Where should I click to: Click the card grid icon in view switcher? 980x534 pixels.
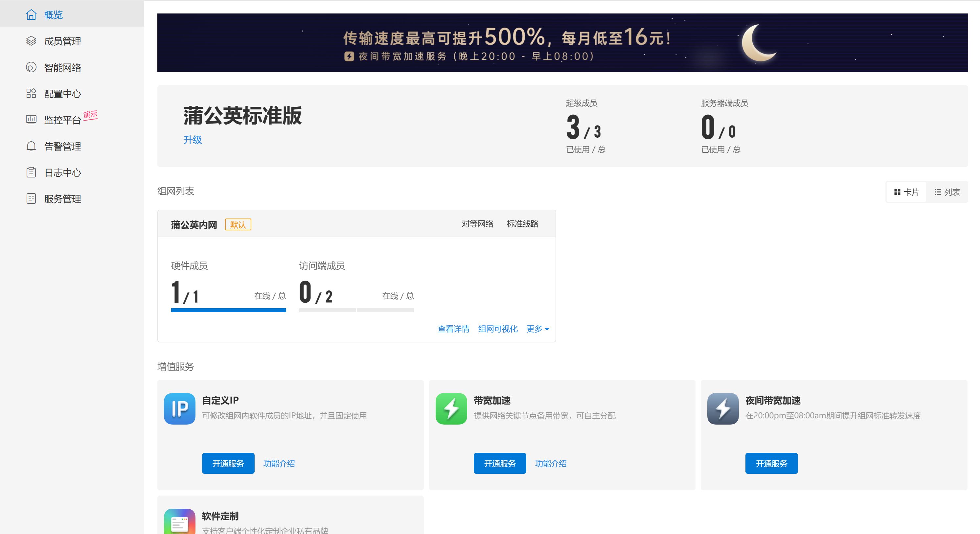coord(897,192)
